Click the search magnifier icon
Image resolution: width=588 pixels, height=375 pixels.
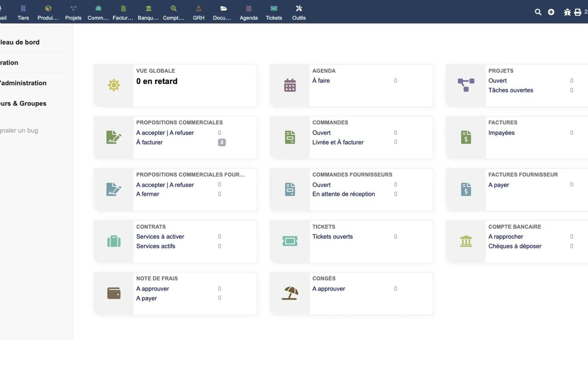click(x=538, y=12)
